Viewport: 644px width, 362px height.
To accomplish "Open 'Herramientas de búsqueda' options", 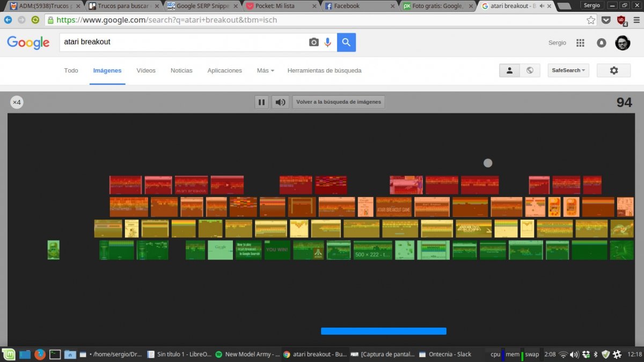I will click(x=324, y=70).
